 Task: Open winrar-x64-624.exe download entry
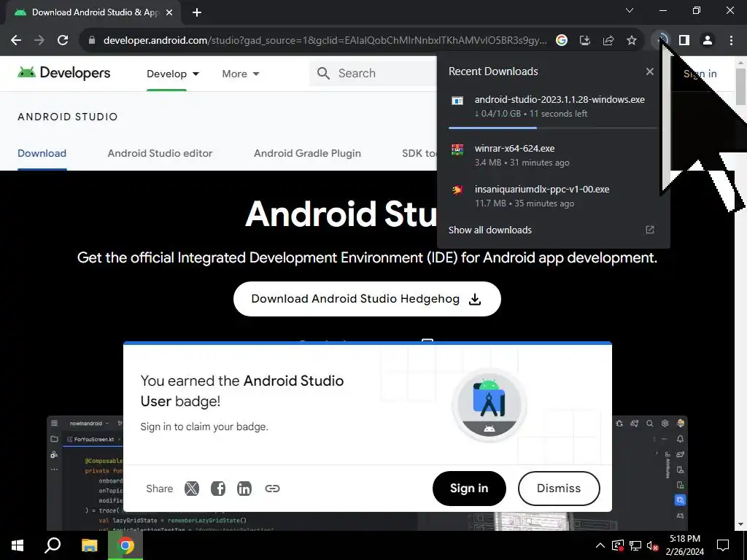553,155
